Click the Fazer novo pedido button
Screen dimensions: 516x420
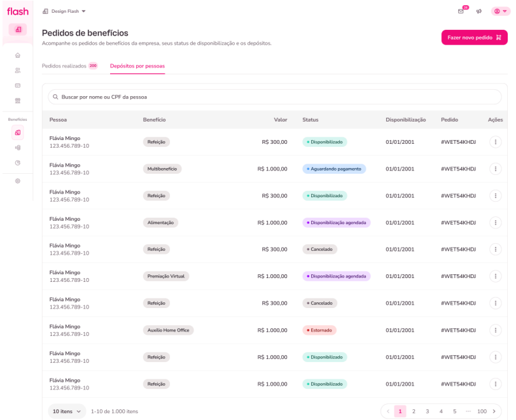[x=474, y=38]
